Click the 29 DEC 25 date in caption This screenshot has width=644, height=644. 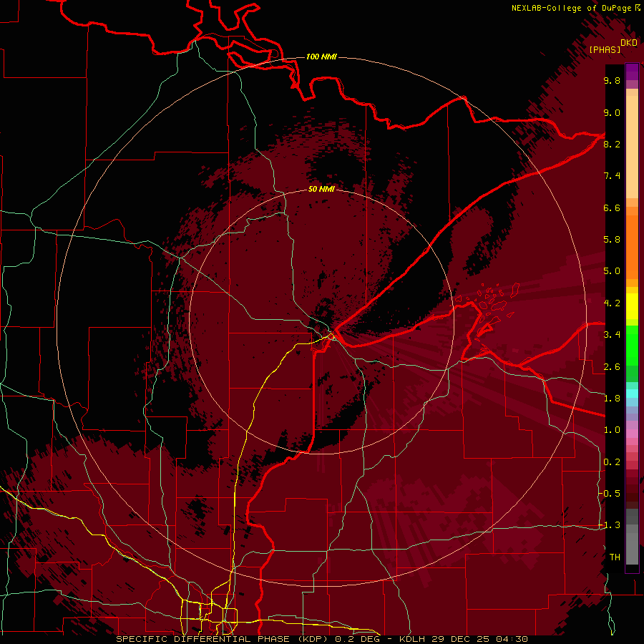coord(460,639)
